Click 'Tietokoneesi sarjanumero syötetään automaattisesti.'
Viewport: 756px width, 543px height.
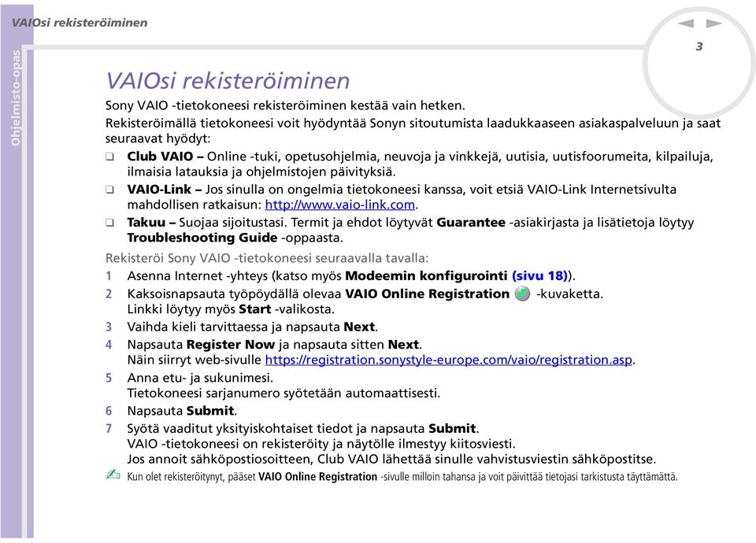[283, 393]
